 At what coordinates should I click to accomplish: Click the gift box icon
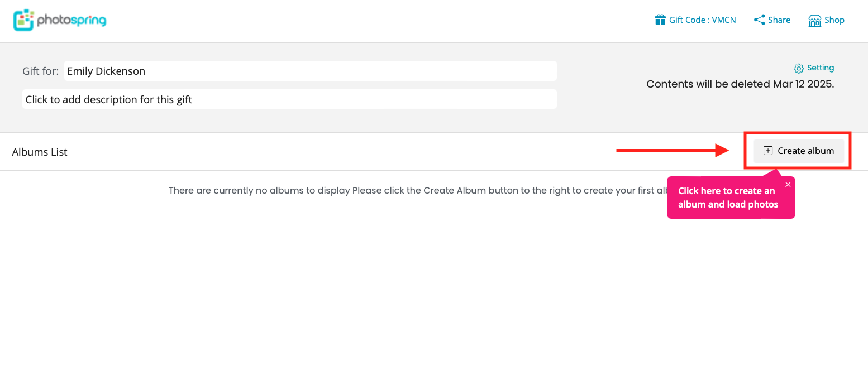click(660, 20)
